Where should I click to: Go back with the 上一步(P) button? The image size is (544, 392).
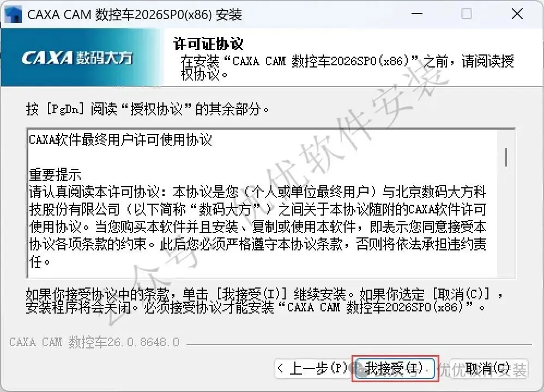click(312, 369)
